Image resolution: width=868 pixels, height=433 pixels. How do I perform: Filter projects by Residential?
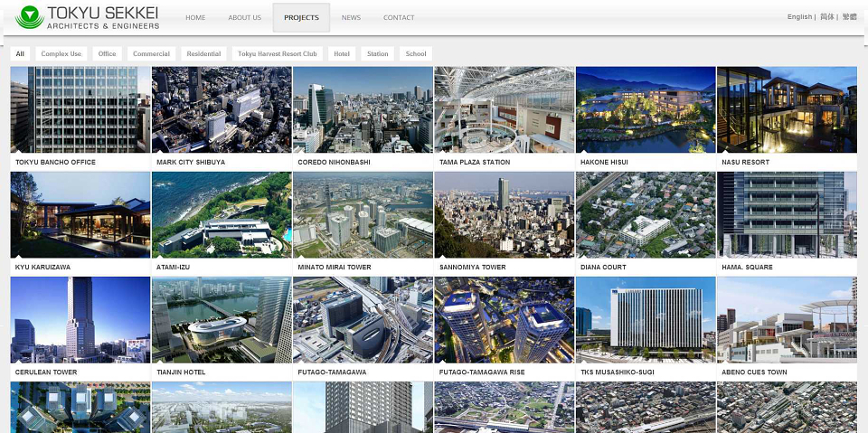click(203, 53)
